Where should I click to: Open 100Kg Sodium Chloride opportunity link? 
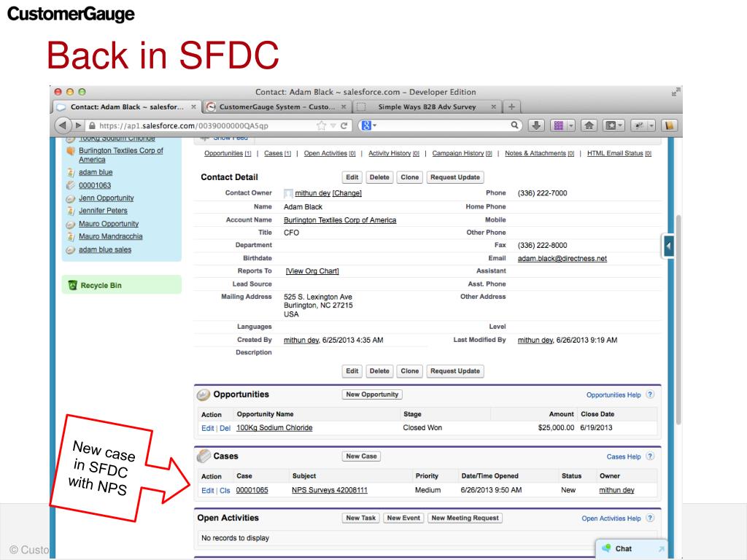coord(274,427)
